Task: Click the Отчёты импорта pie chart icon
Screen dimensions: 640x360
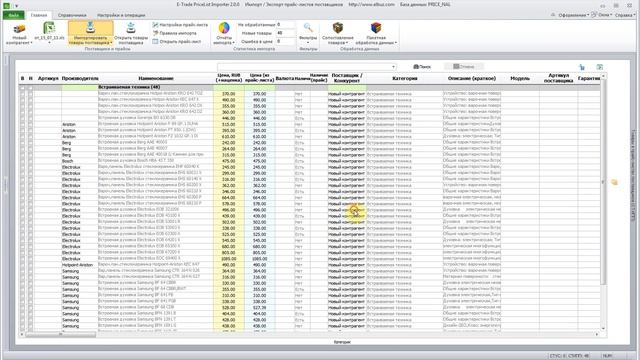Action: point(224,28)
